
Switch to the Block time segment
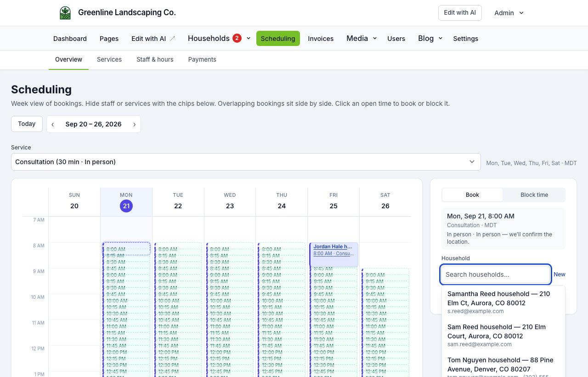click(534, 195)
